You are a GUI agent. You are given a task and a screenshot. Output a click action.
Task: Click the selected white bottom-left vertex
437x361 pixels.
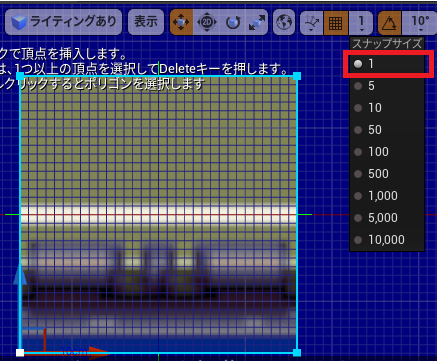pyautogui.click(x=20, y=353)
